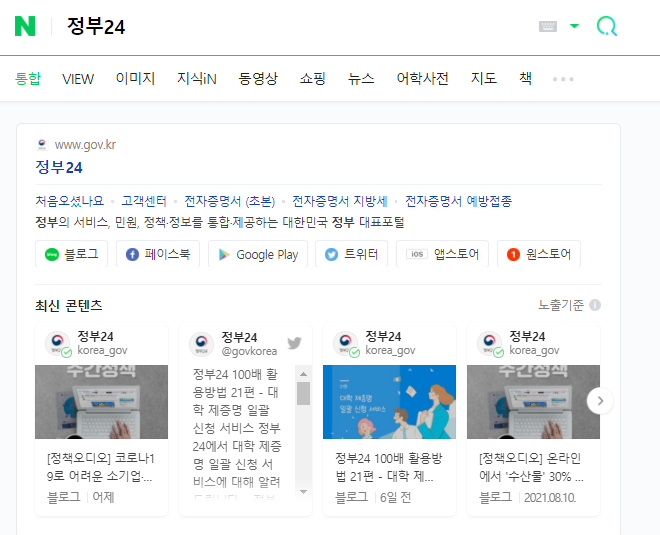Open the Google Play button
This screenshot has height=535, width=660.
(x=258, y=254)
